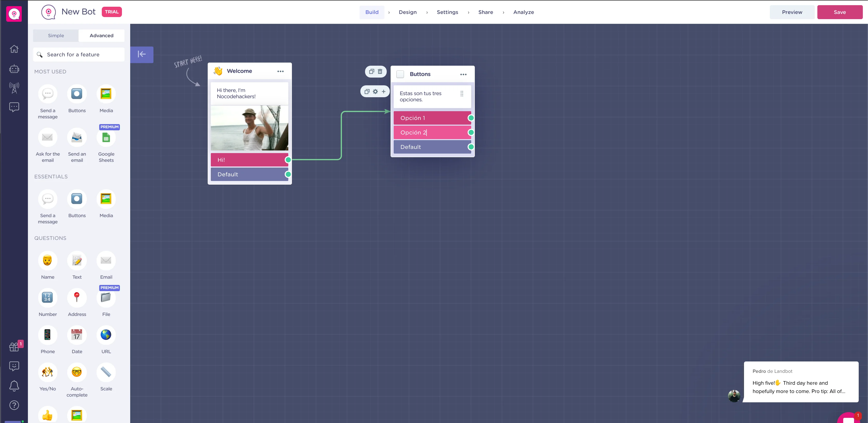Click the trash icon above Buttons block
This screenshot has width=868, height=423.
(380, 72)
